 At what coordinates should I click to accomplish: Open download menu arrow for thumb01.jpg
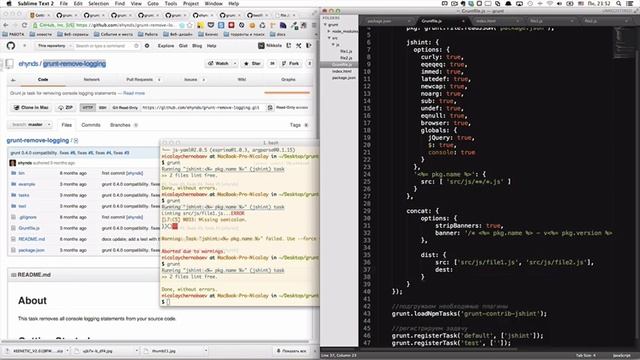[206, 351]
